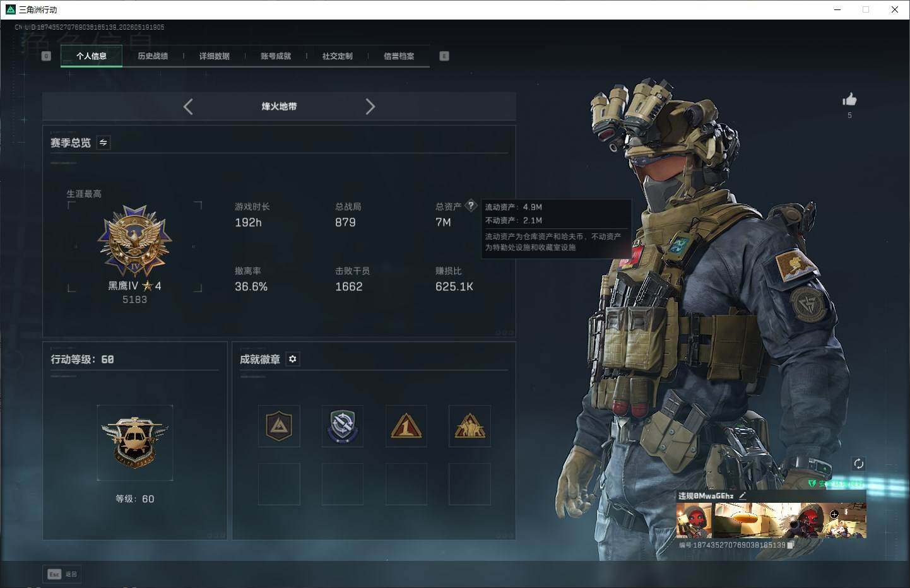Click the CN UID text at top left
910x588 pixels.
[x=90, y=27]
